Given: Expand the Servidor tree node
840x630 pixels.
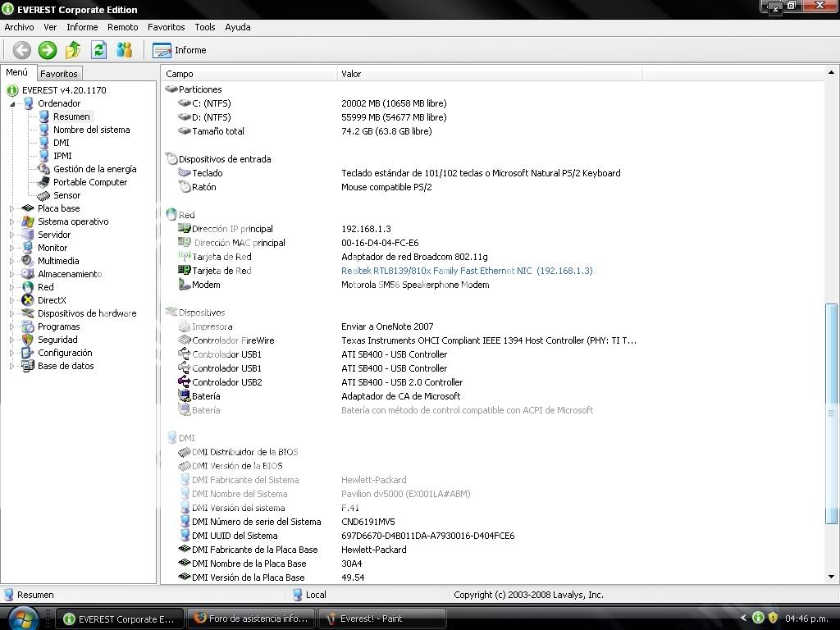Looking at the screenshot, I should tap(11, 235).
